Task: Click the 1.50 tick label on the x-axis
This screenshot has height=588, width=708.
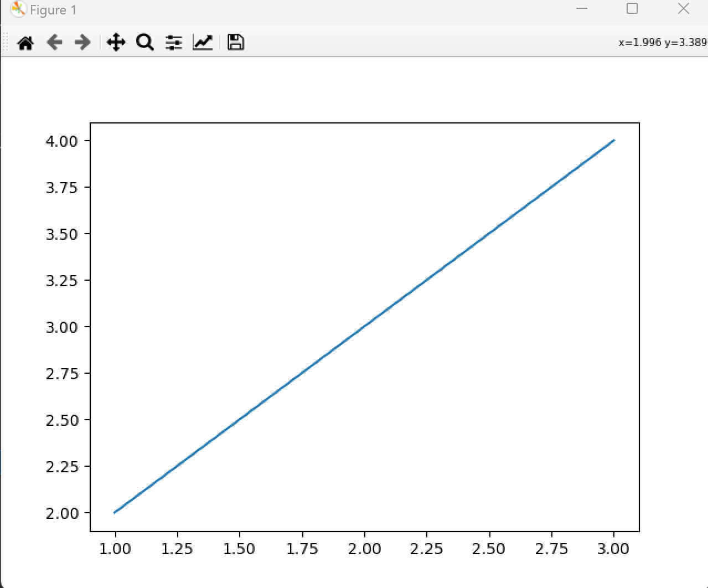Action: (239, 549)
